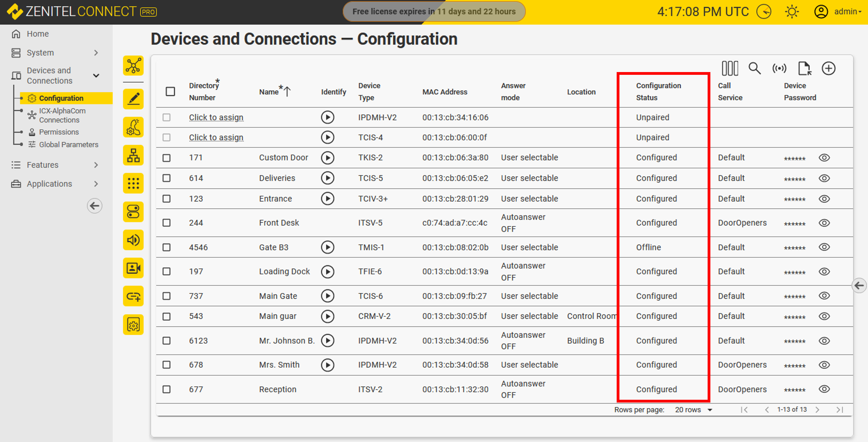
Task: Toggle the light/dark theme sun icon
Action: (791, 12)
